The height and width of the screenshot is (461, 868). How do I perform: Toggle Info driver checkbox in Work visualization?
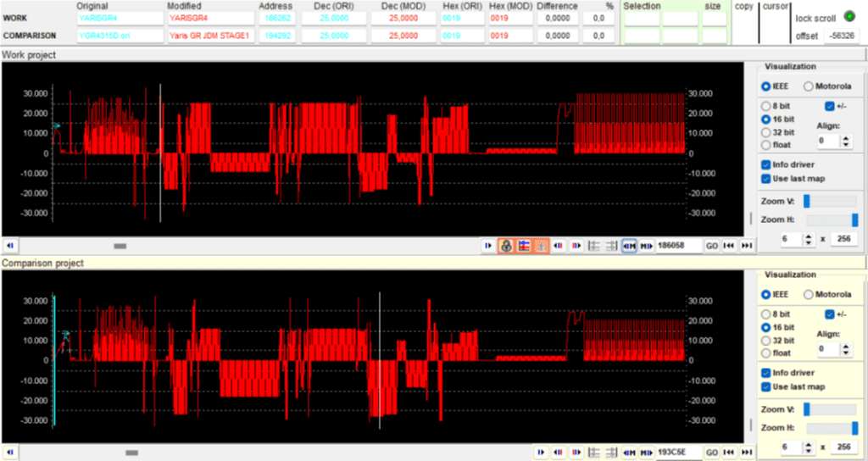766,164
